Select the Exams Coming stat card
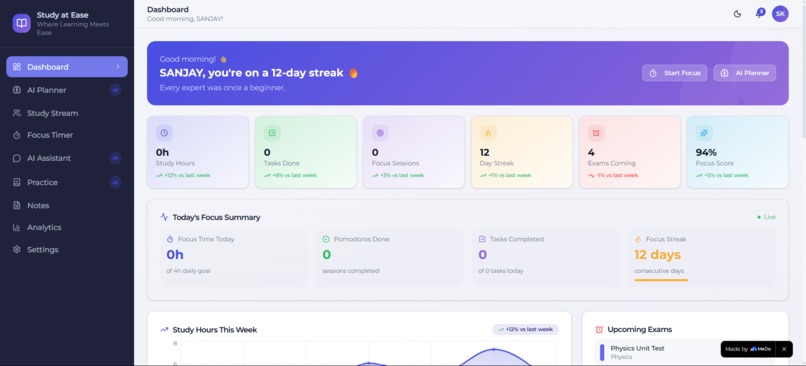The width and height of the screenshot is (806, 366). click(630, 152)
